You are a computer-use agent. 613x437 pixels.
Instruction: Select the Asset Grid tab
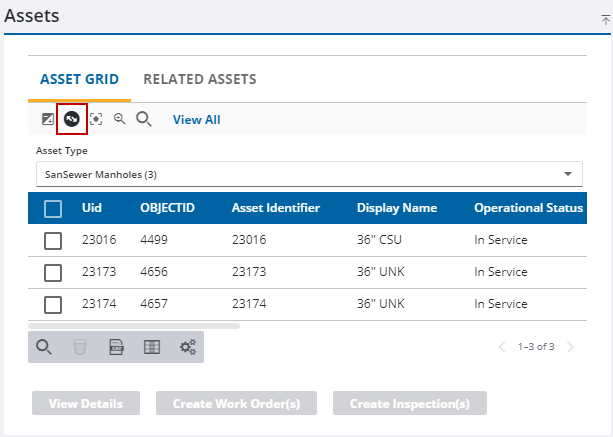point(79,79)
